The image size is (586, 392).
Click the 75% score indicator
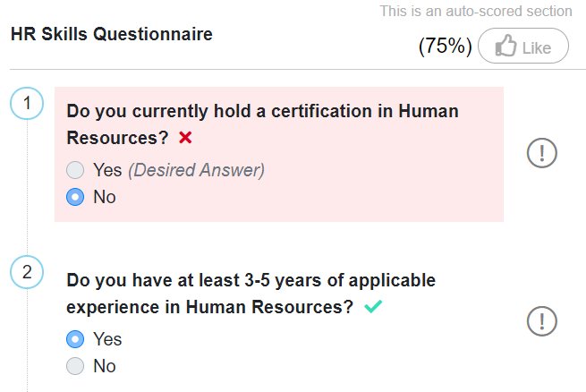445,47
